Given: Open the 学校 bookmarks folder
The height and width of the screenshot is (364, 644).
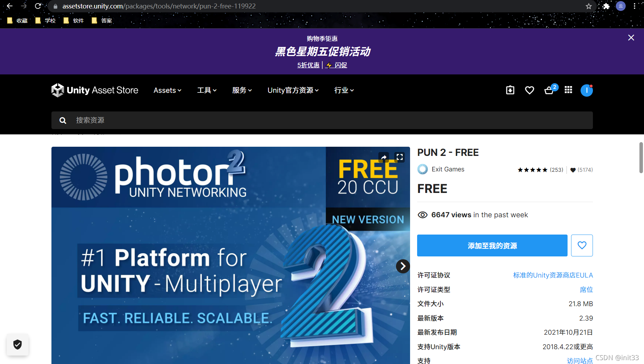Looking at the screenshot, I should [45, 20].
